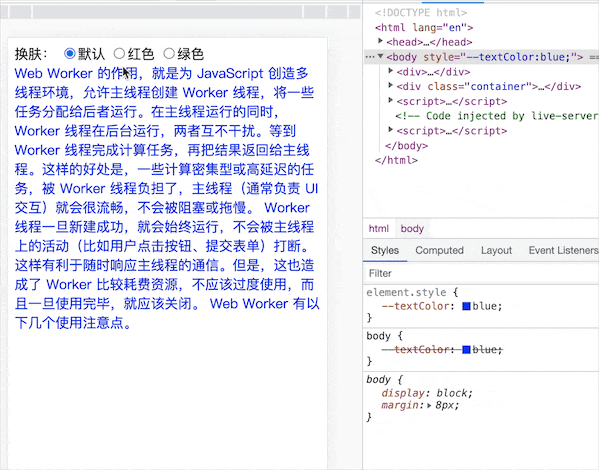Viewport: 599px width, 470px height.
Task: Open blue color swatch in overridden body rule
Action: (466, 350)
